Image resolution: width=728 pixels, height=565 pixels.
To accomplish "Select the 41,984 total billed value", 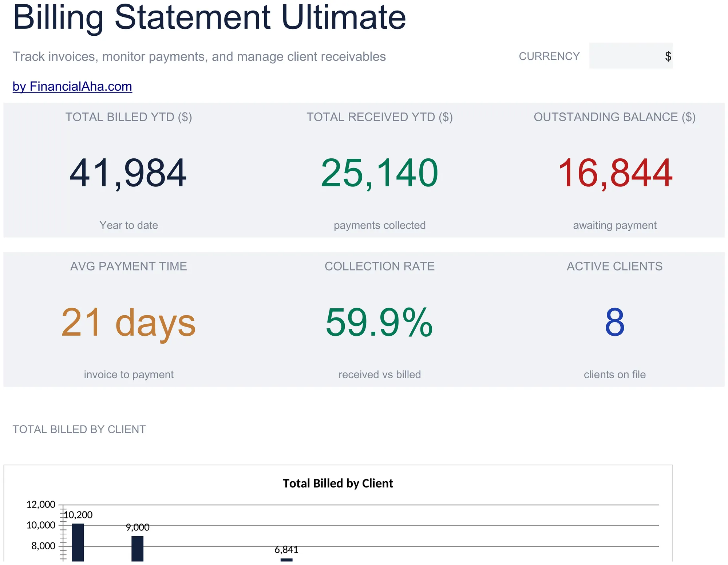I will [x=128, y=173].
